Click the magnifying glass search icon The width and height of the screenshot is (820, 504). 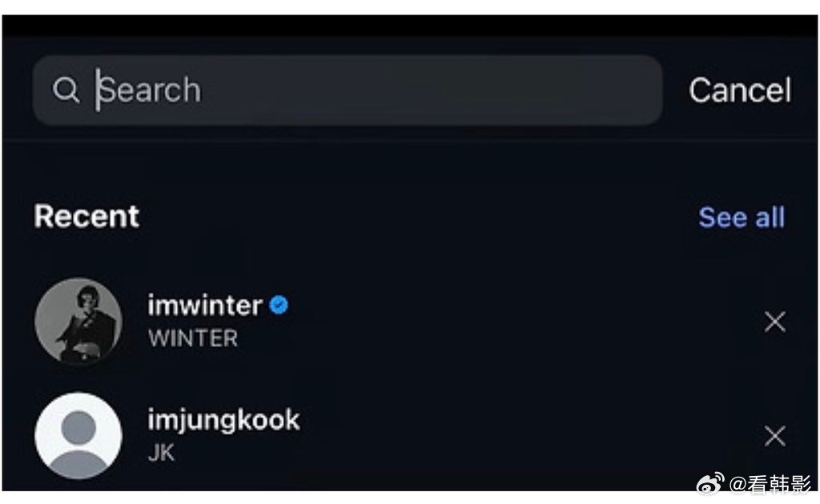coord(66,90)
